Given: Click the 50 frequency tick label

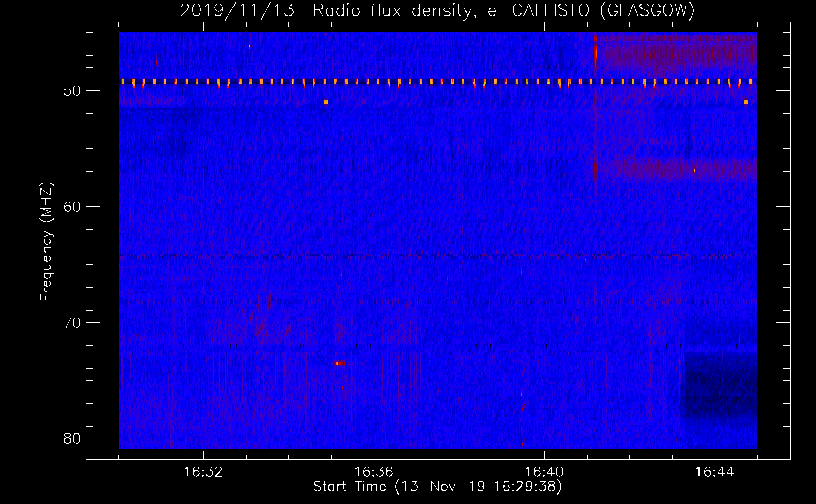Looking at the screenshot, I should point(72,91).
